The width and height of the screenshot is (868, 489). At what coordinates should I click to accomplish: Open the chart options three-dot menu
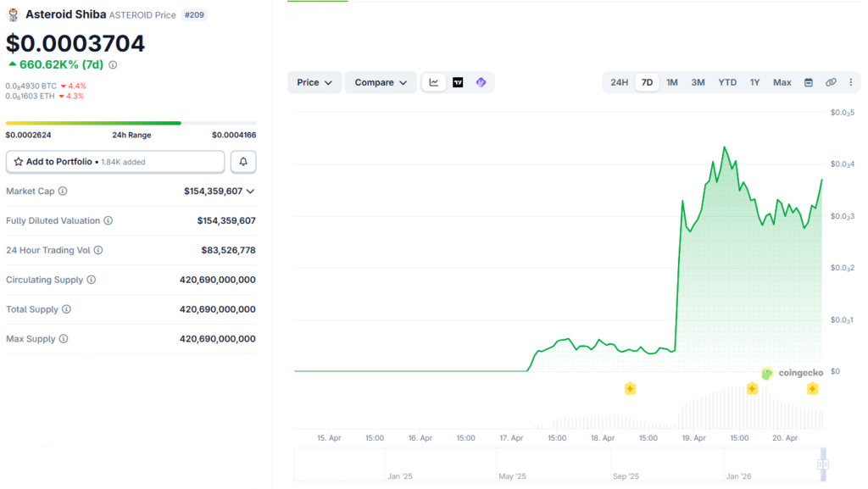850,82
